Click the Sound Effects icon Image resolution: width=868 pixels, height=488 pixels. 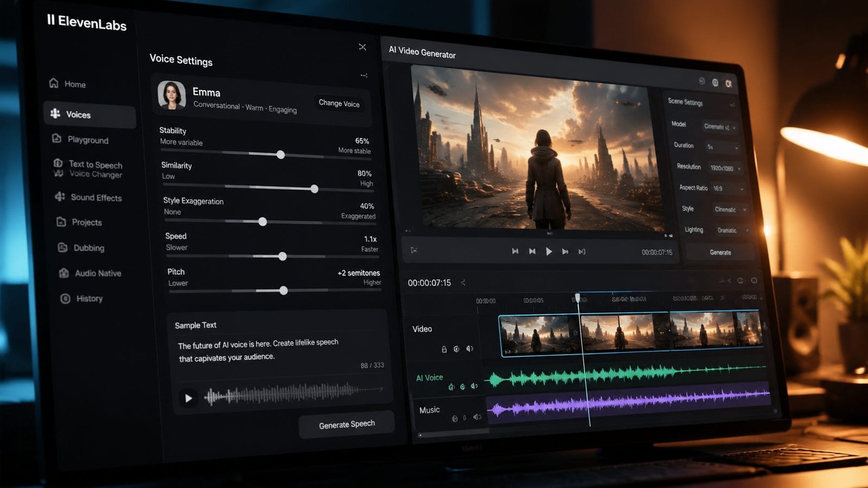(60, 196)
